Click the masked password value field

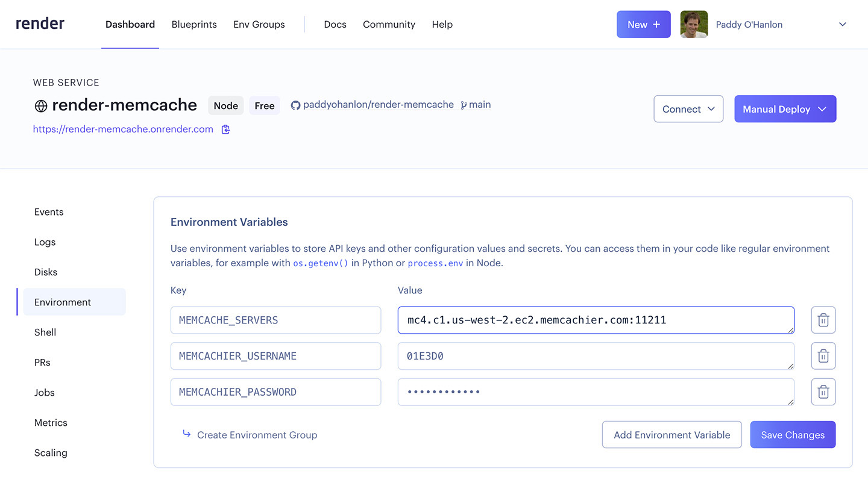point(596,392)
